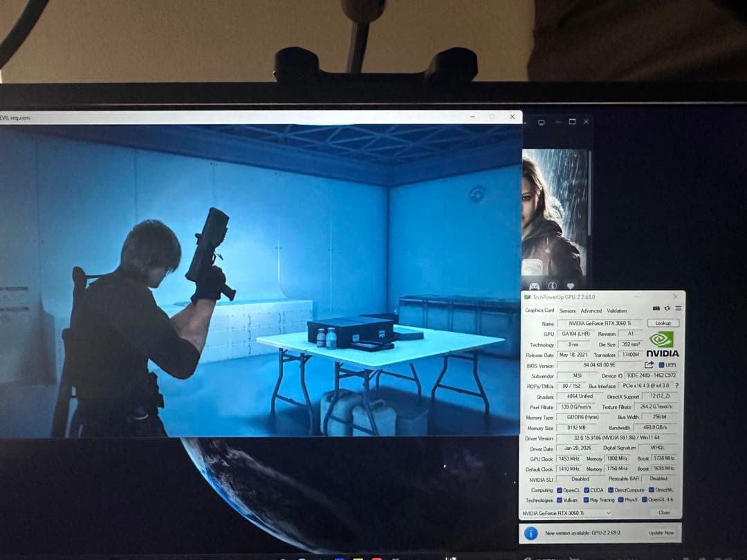This screenshot has width=747, height=560.
Task: Click the Bus Interface PCIe x16 4.0 value
Action: (x=645, y=386)
